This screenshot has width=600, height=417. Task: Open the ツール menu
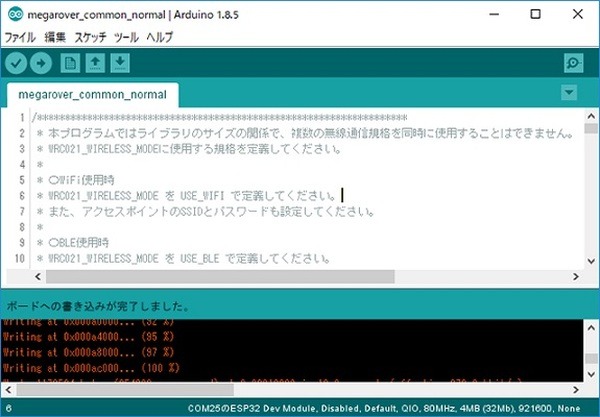pos(127,38)
